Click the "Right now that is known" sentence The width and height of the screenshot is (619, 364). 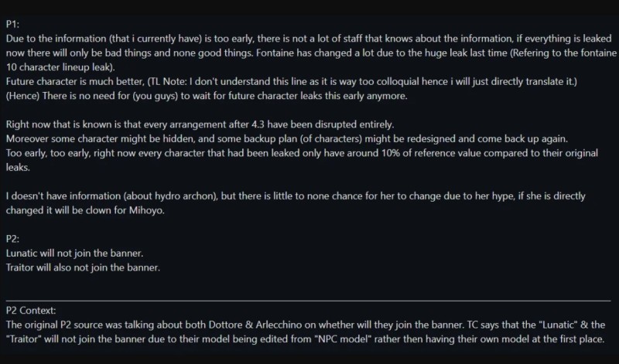200,124
